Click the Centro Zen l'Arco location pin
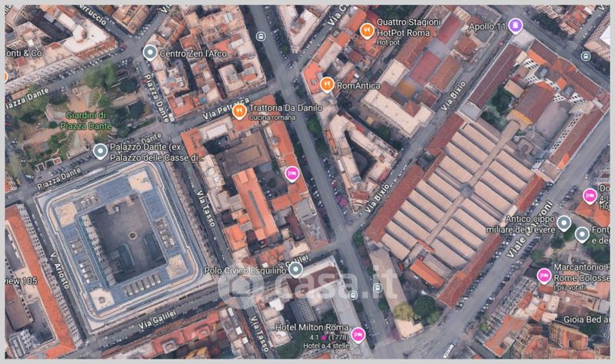The image size is (615, 364). (149, 52)
